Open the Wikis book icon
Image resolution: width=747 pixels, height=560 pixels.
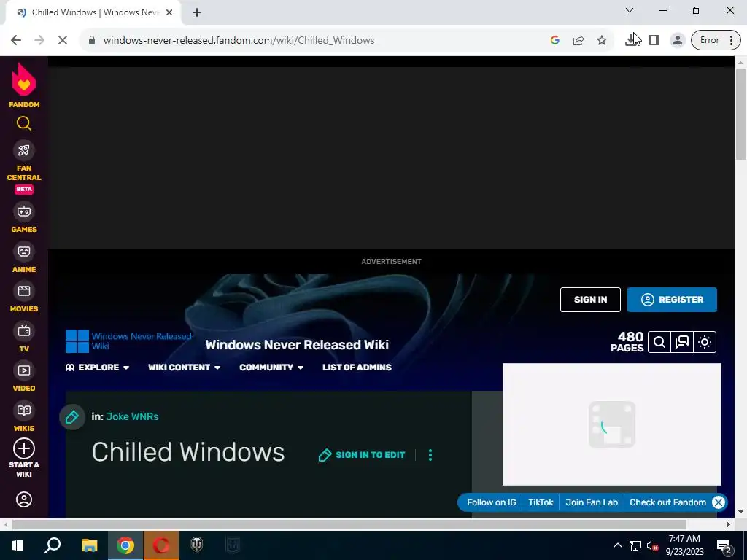point(24,411)
